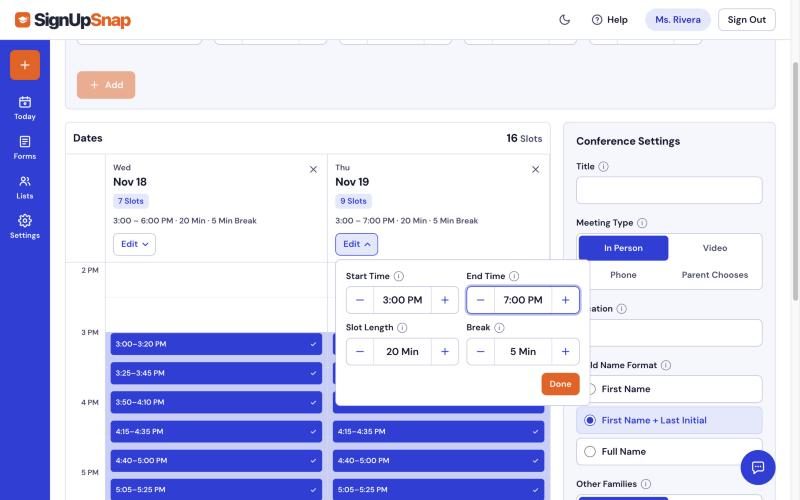Image resolution: width=800 pixels, height=500 pixels.
Task: Toggle Wed 5:05–5:25 PM slot
Action: coord(216,490)
